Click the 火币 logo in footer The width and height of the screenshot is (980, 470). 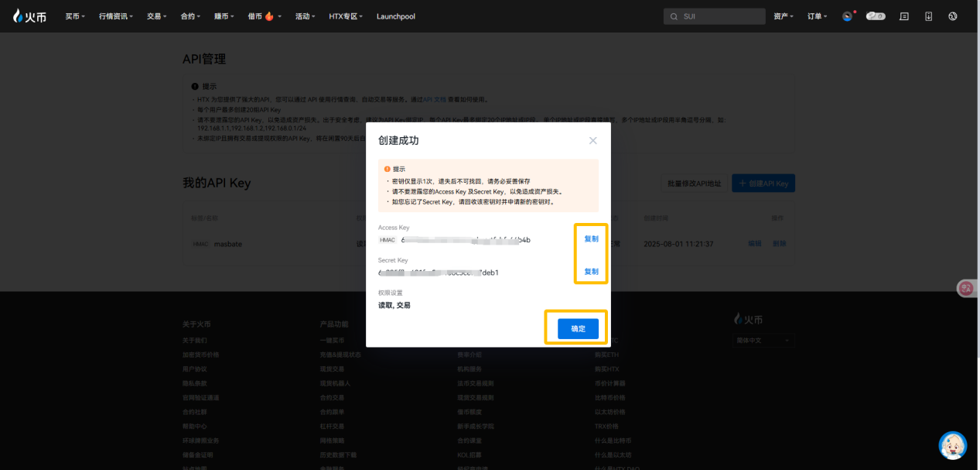tap(748, 319)
